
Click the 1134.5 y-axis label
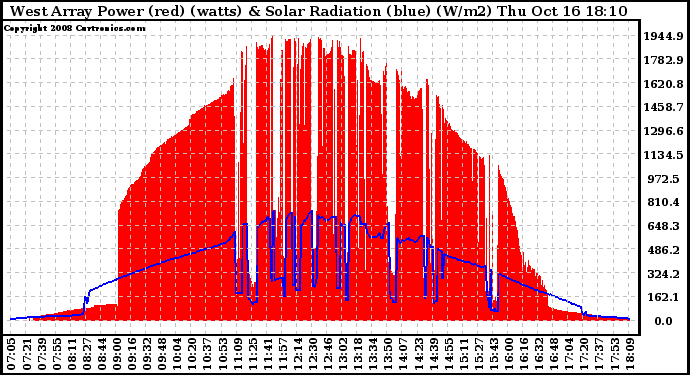(x=664, y=155)
